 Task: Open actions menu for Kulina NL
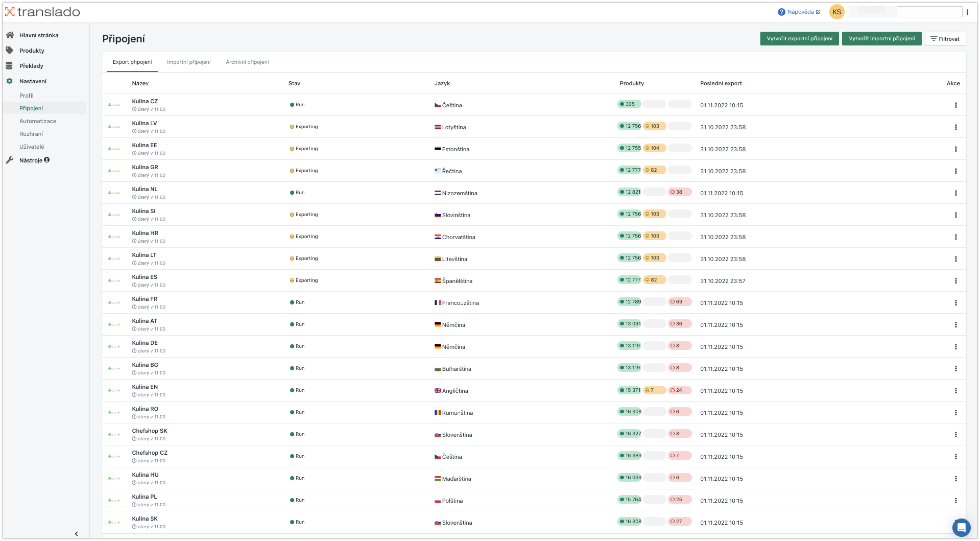[x=955, y=193]
